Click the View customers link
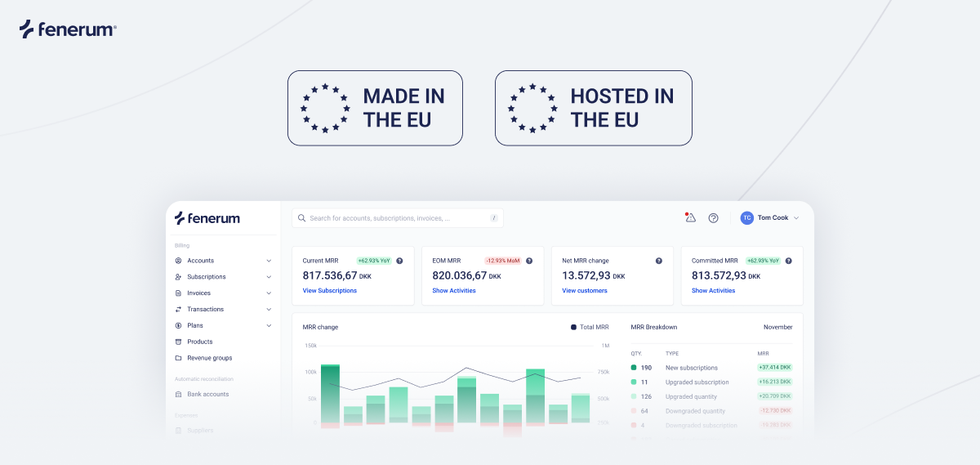 (585, 291)
